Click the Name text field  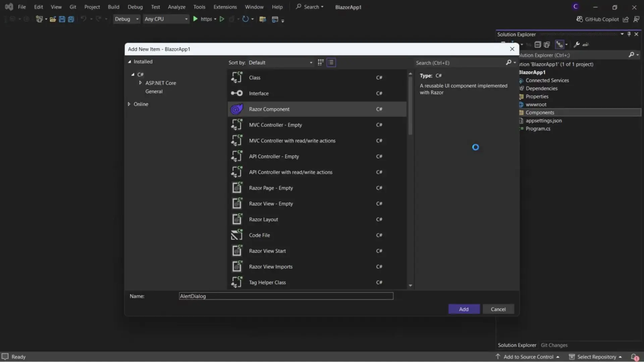(x=286, y=296)
